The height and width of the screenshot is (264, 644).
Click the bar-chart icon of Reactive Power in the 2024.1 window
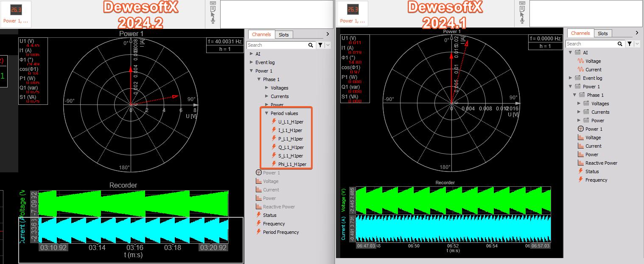[x=581, y=163]
